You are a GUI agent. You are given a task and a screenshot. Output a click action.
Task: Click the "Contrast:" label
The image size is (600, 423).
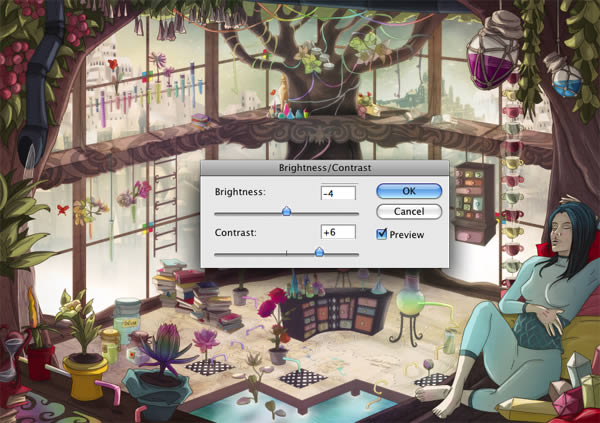point(235,232)
